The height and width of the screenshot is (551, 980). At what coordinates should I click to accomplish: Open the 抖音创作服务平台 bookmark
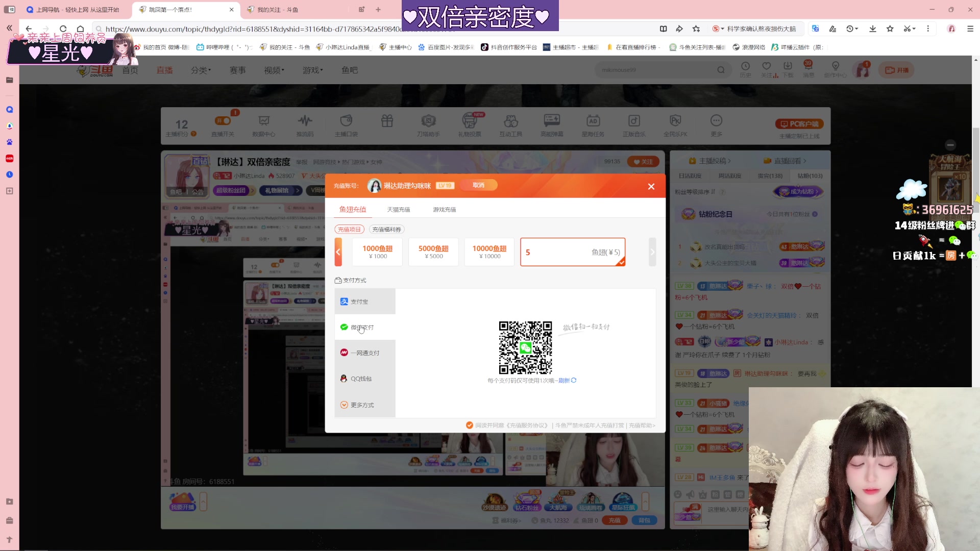[509, 47]
